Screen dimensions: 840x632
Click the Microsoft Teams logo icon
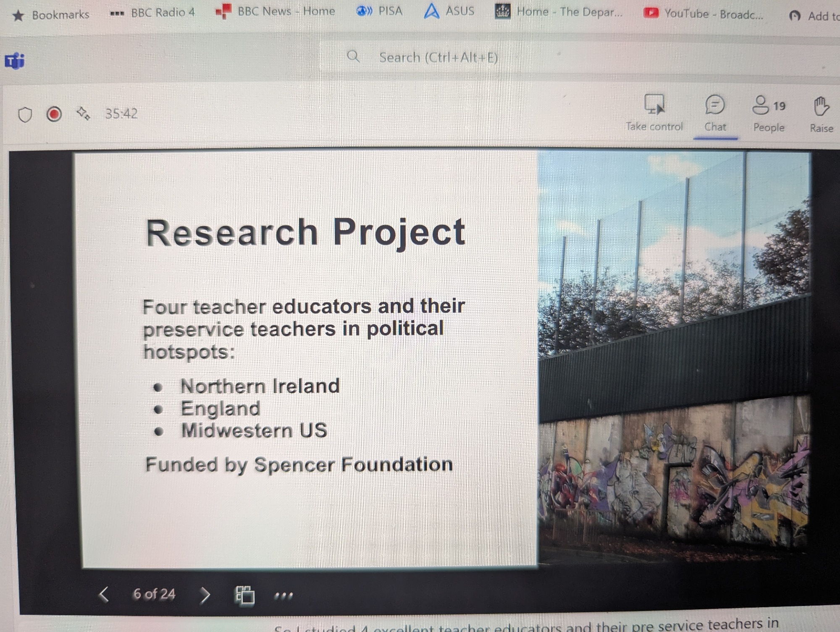click(x=15, y=61)
